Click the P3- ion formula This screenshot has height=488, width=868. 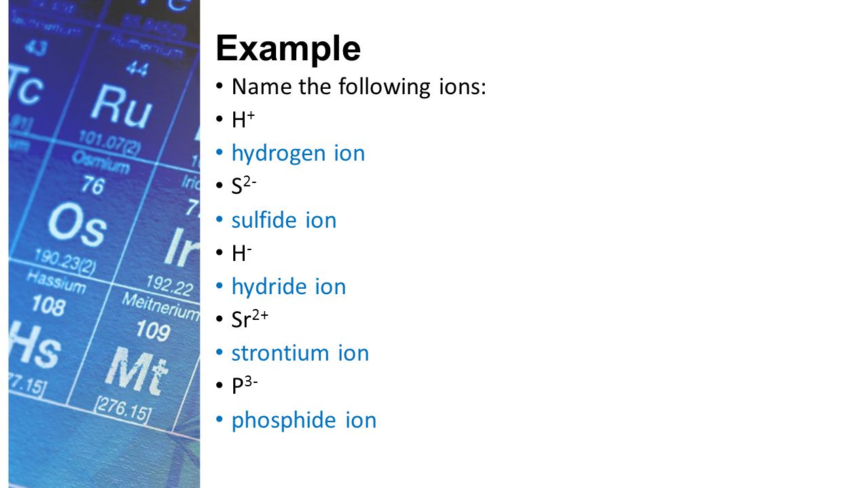point(244,386)
